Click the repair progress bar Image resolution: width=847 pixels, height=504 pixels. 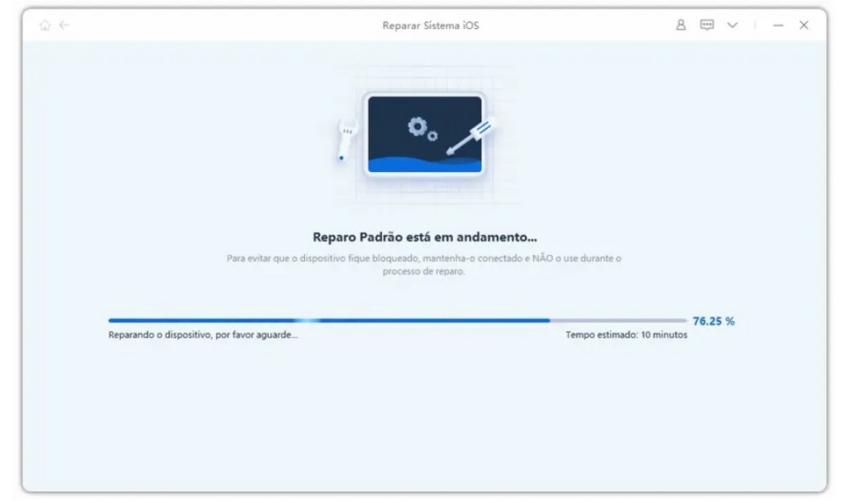pyautogui.click(x=397, y=320)
